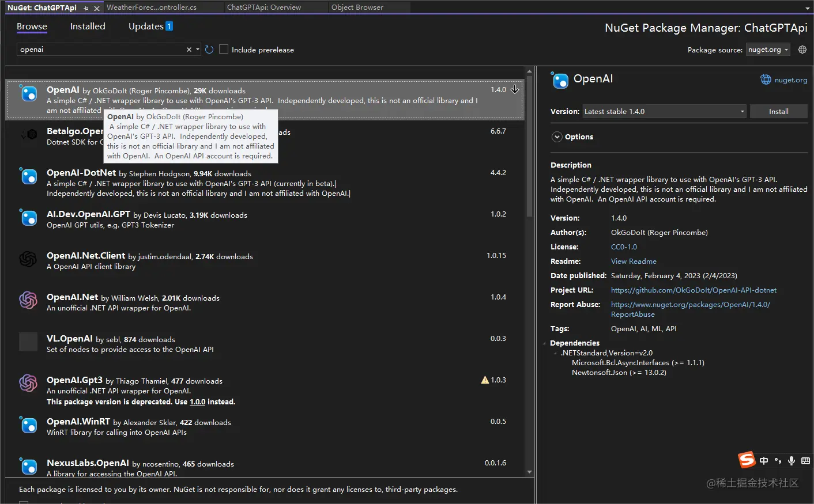Click the microphone icon in IME bar
The width and height of the screenshot is (814, 504).
(x=792, y=461)
